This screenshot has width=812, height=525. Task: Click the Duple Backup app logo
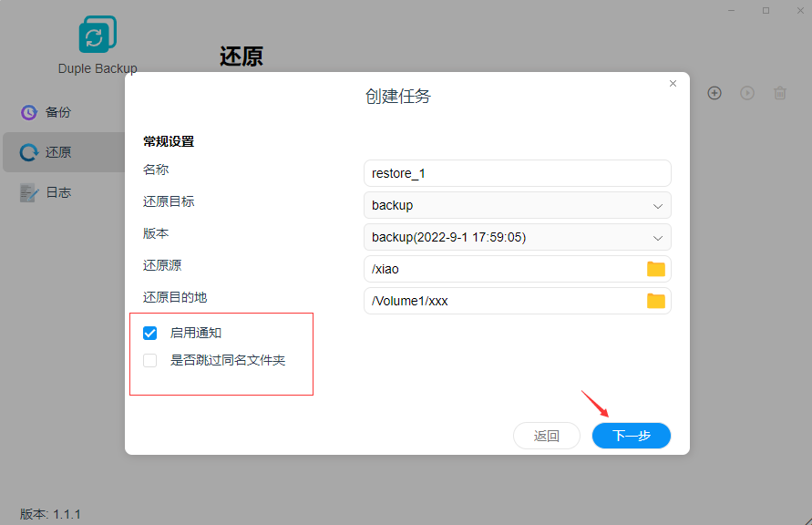click(98, 35)
